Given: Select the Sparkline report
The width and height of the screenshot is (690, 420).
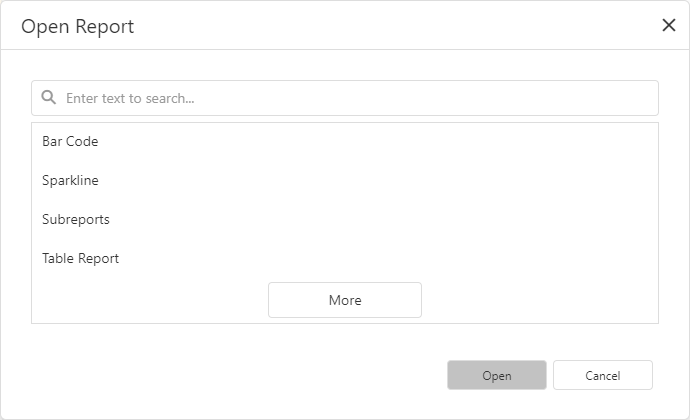Looking at the screenshot, I should point(70,181).
